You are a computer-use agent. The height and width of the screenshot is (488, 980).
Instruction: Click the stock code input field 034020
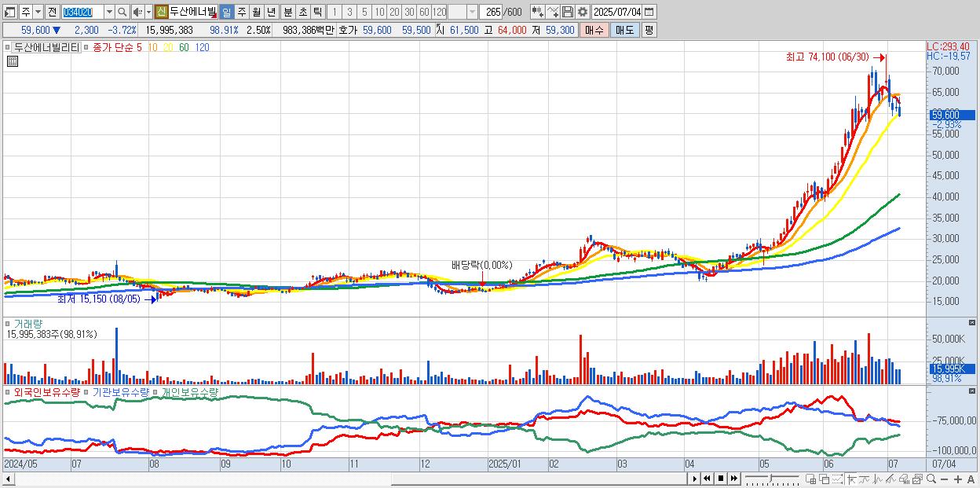pos(82,12)
